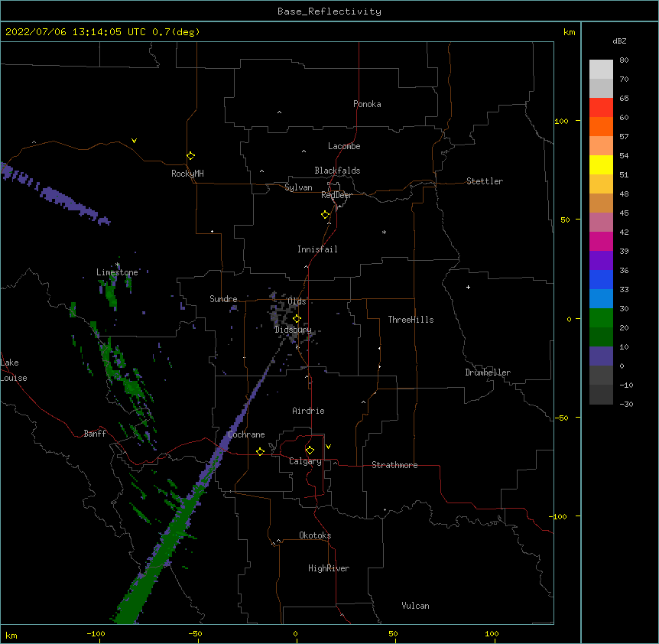The height and width of the screenshot is (644, 659).
Task: Select the red 65 dBZ legend swatch
Action: coord(601,107)
